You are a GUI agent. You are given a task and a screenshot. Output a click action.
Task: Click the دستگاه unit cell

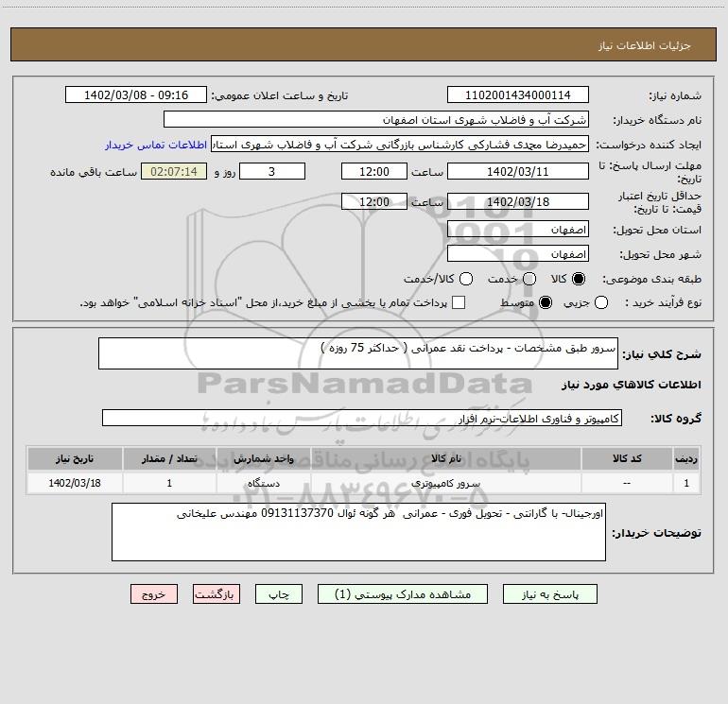pos(263,483)
